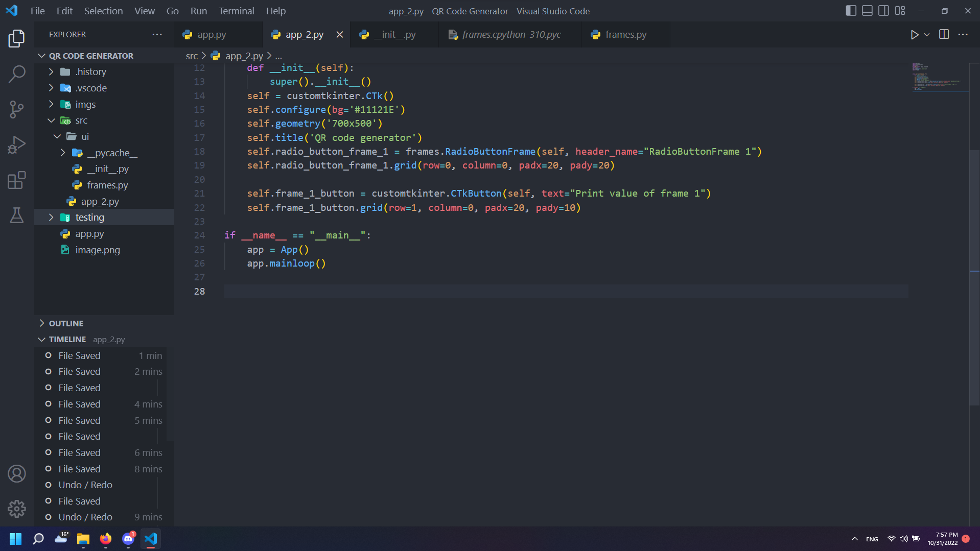
Task: Show hidden system tray icons
Action: [854, 539]
